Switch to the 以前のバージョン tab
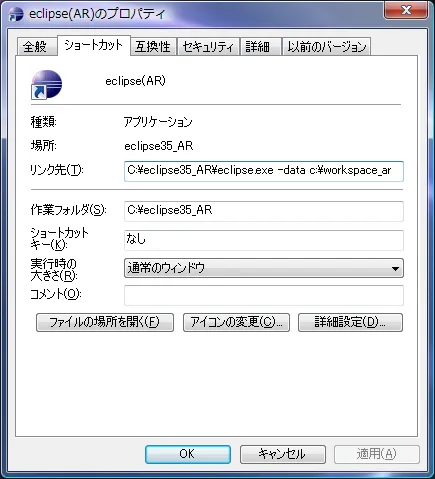This screenshot has width=435, height=479. pyautogui.click(x=327, y=46)
